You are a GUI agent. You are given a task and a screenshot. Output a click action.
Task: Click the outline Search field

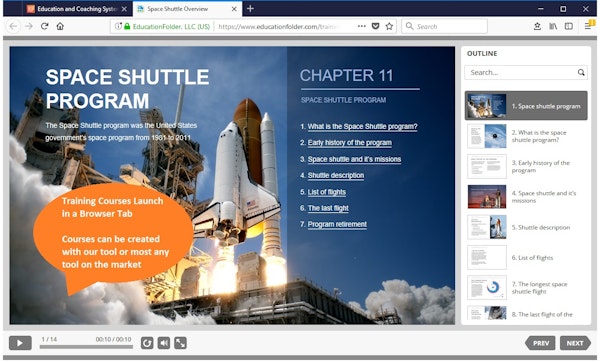click(526, 72)
